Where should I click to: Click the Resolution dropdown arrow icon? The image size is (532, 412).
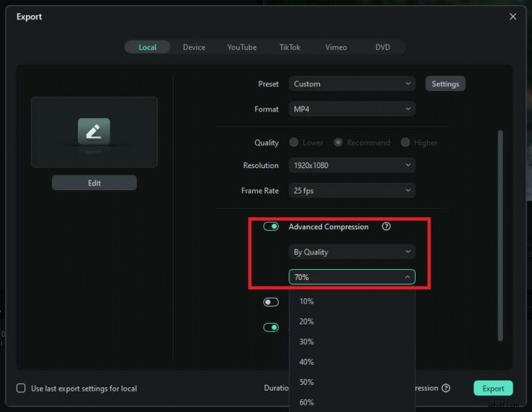(x=408, y=165)
